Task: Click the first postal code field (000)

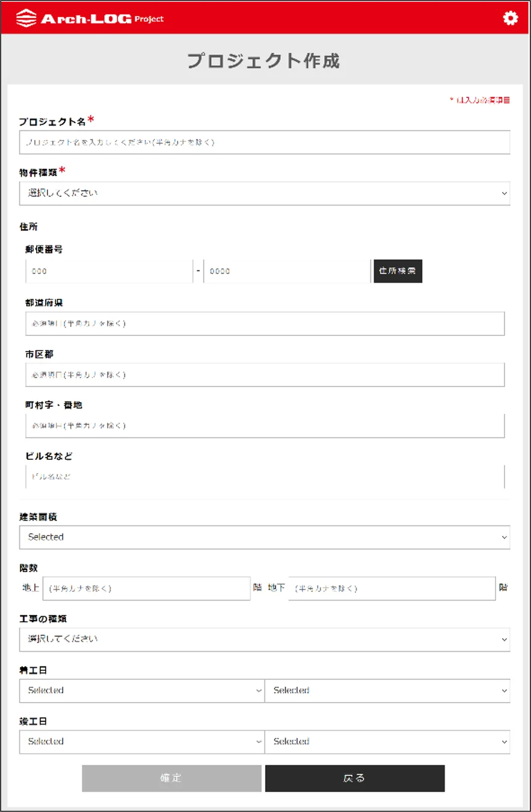Action: [109, 271]
